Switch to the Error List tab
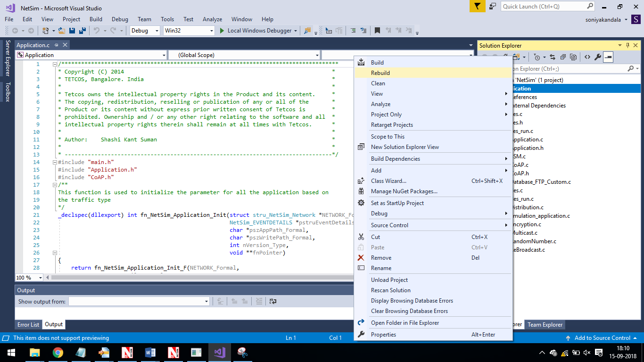Image resolution: width=644 pixels, height=362 pixels. [x=28, y=324]
